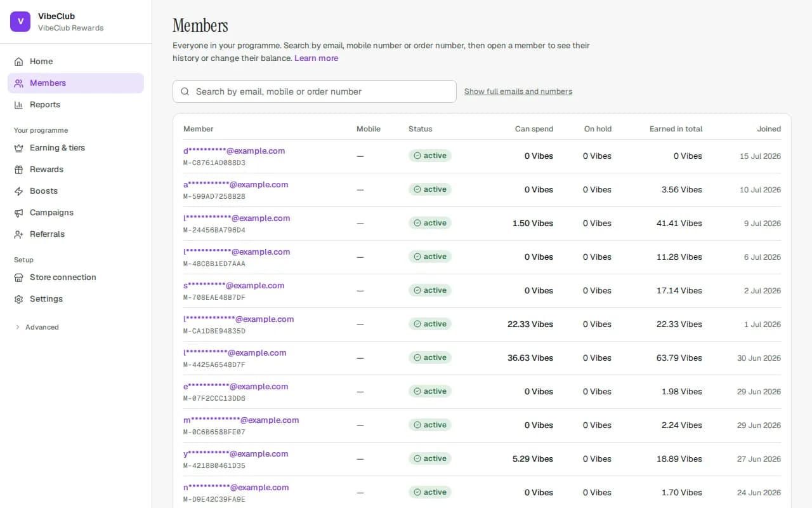Click the 22.33 Vibes can spend value
Screen dimensions: 812x508
tap(530, 324)
